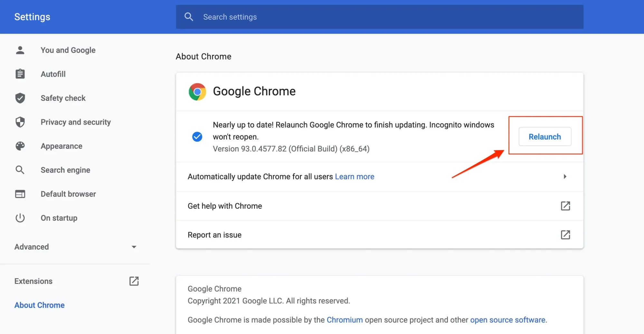This screenshot has width=644, height=334.
Task: Click the On startup power icon
Action: point(20,218)
